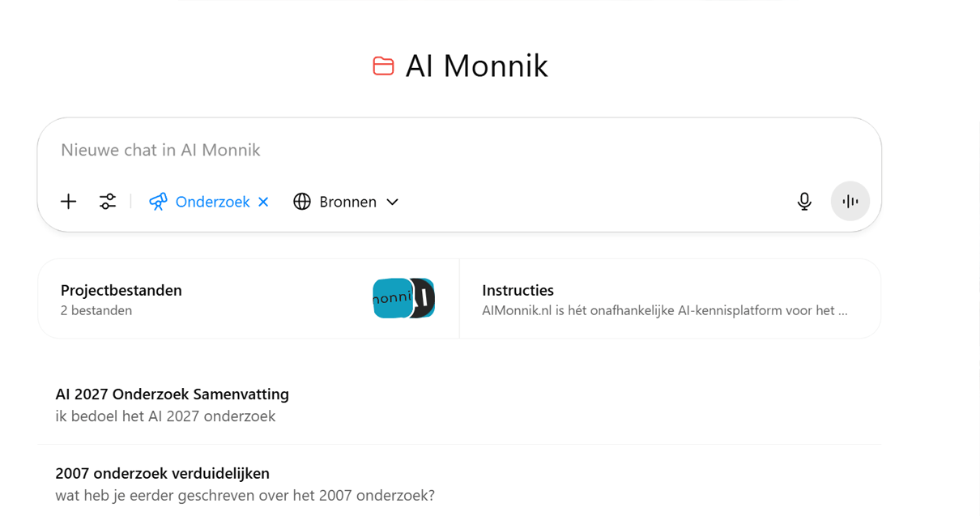Click the AIMonnik.nl instructions preview text
Screen dimensions: 980x516
pos(665,310)
